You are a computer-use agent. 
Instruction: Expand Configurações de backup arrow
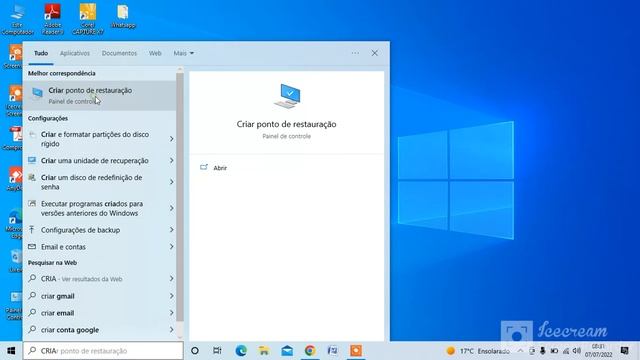171,230
